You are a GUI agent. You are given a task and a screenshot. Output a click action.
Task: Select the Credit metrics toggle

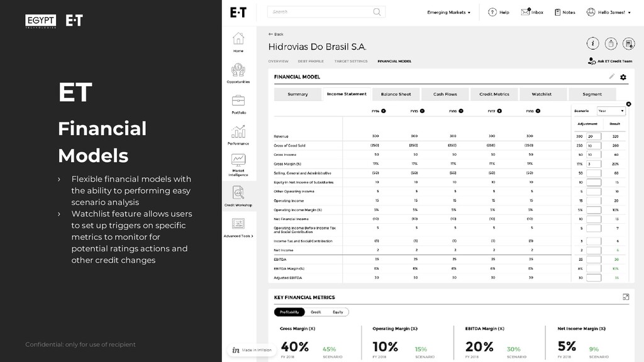pyautogui.click(x=316, y=312)
